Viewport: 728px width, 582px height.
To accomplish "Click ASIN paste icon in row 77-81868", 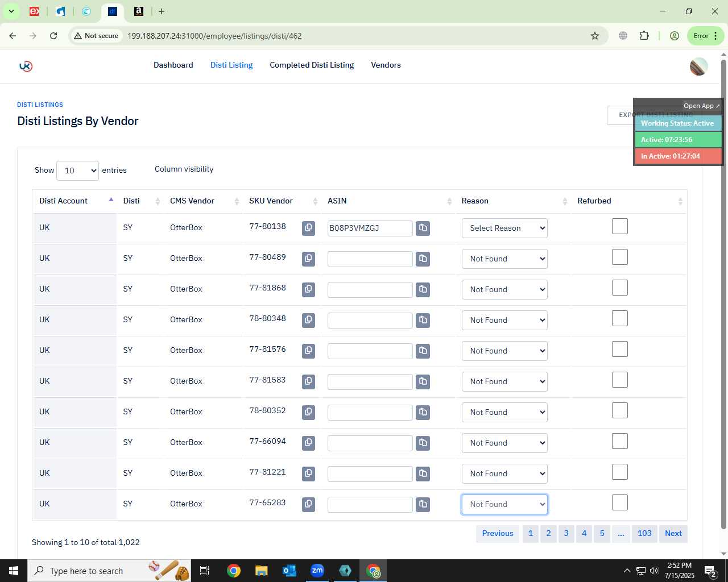I will (423, 289).
